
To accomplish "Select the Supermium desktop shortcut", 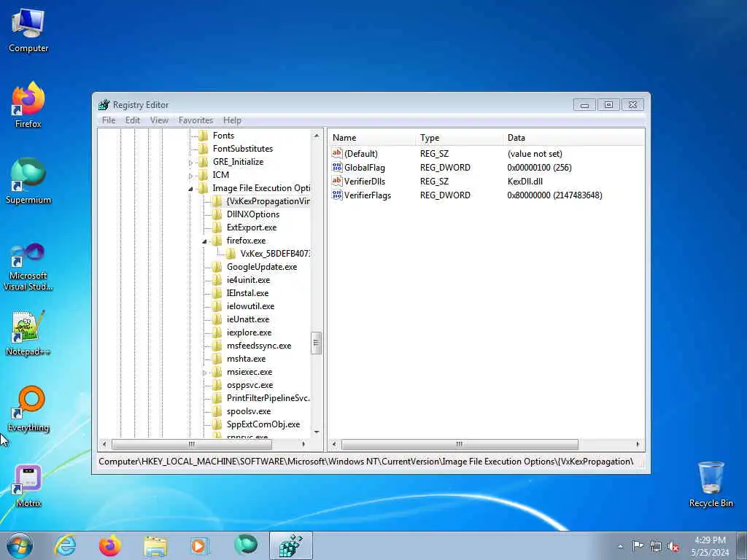I will pyautogui.click(x=28, y=181).
